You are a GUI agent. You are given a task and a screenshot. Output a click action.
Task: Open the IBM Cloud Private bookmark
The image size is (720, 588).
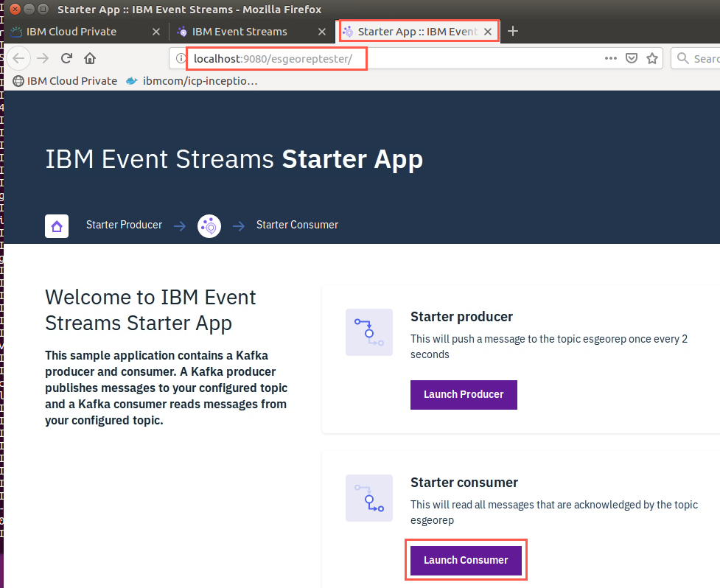point(65,81)
